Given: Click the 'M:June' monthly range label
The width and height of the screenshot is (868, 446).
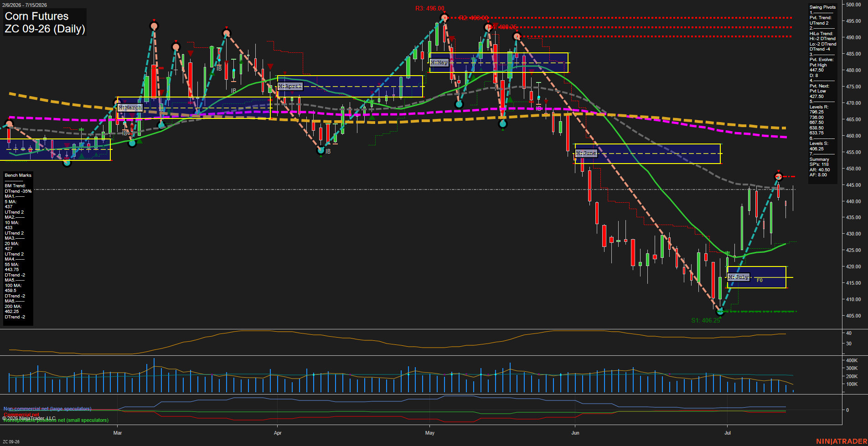Looking at the screenshot, I should click(586, 153).
